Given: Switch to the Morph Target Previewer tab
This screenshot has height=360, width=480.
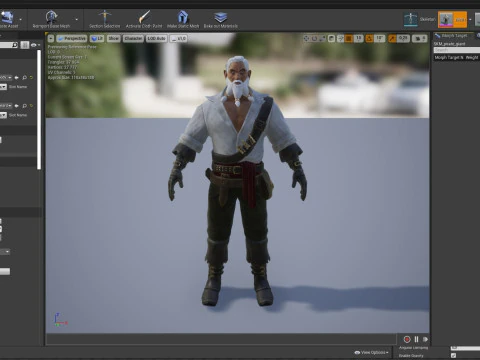Looking at the screenshot, I should (454, 35).
